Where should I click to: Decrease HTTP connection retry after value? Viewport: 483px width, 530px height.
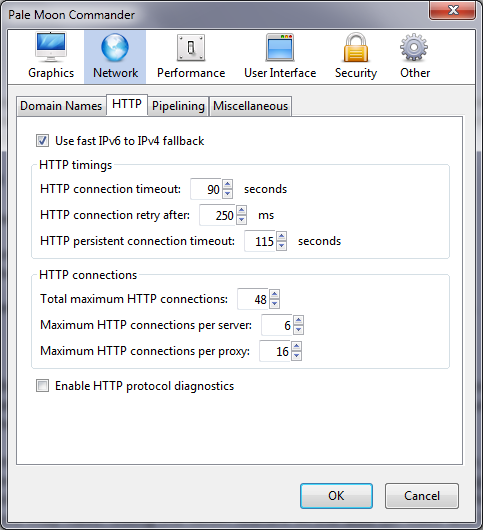(241, 220)
